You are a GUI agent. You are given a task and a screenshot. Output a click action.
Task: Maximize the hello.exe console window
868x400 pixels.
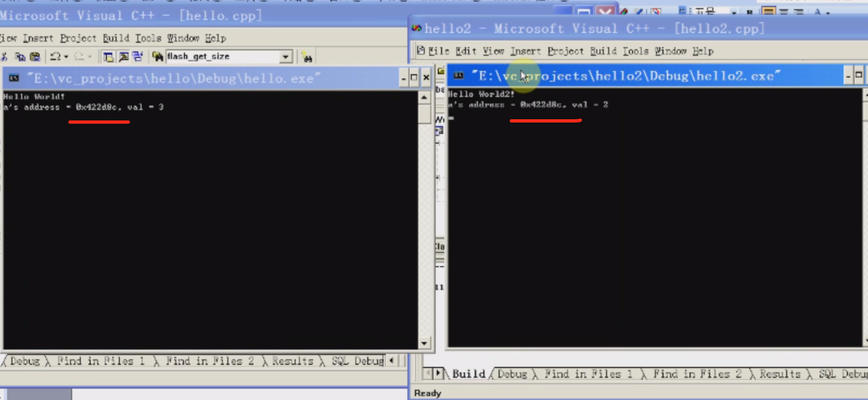tap(414, 78)
